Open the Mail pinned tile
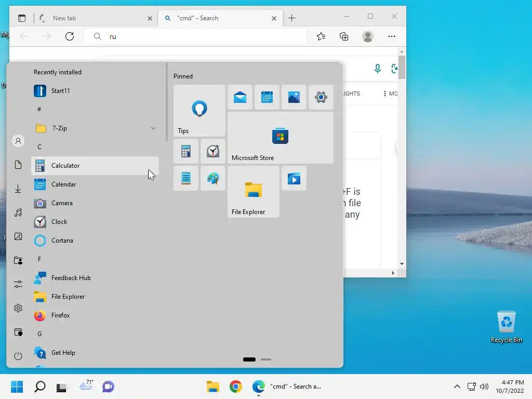 [240, 97]
